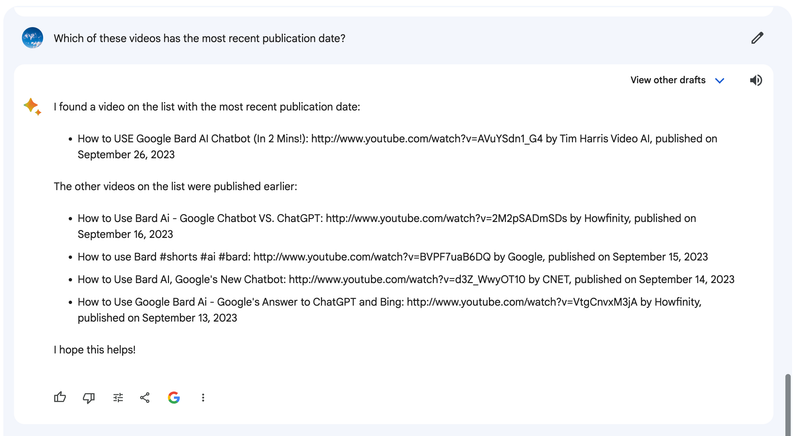
Task: Click 'by CNET' author text
Action: pos(548,279)
